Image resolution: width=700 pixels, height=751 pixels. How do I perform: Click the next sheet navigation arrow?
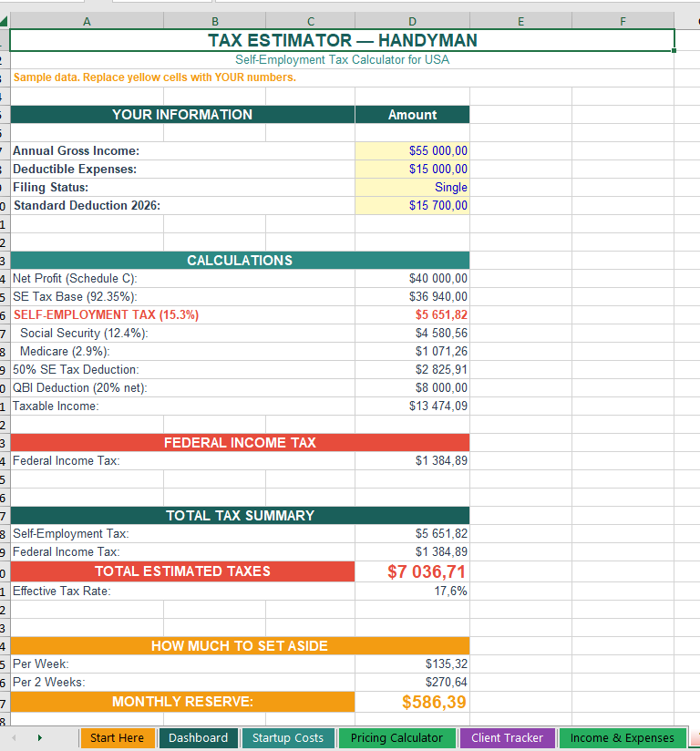pyautogui.click(x=40, y=738)
